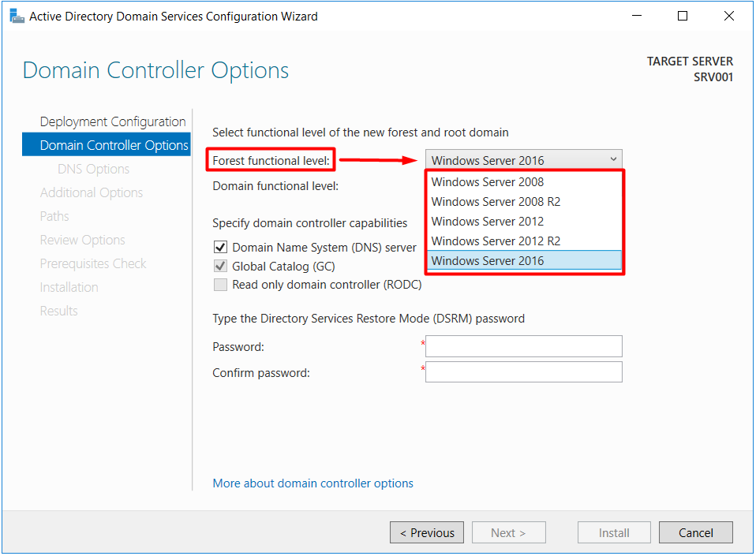Screen dimensions: 756x556
Task: Click the wizard window title text
Action: pos(174,17)
